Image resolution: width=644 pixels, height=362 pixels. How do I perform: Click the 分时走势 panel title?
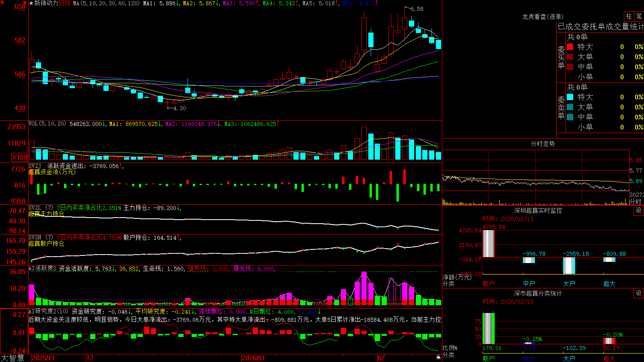[x=543, y=144]
